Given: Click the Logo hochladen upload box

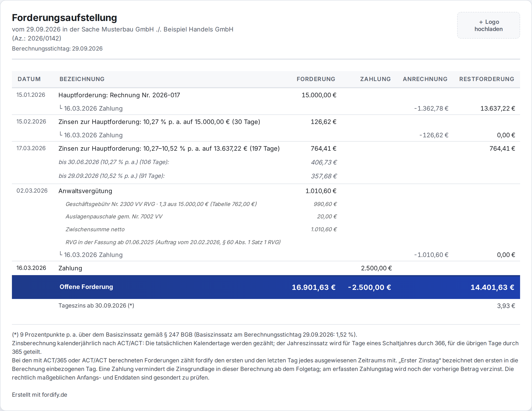Looking at the screenshot, I should 488,25.
